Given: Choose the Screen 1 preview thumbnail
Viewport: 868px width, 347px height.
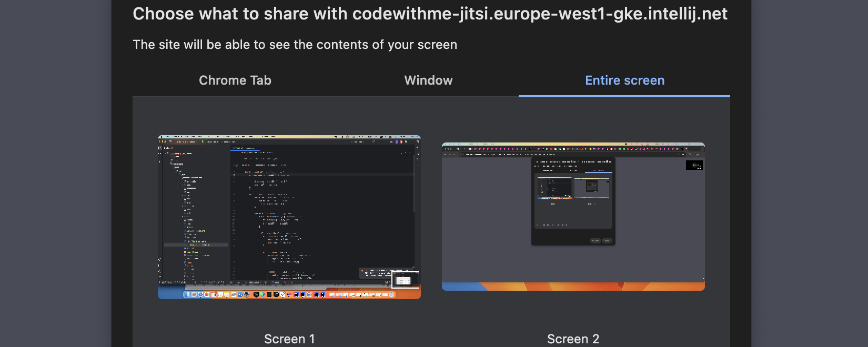Looking at the screenshot, I should click(x=289, y=217).
